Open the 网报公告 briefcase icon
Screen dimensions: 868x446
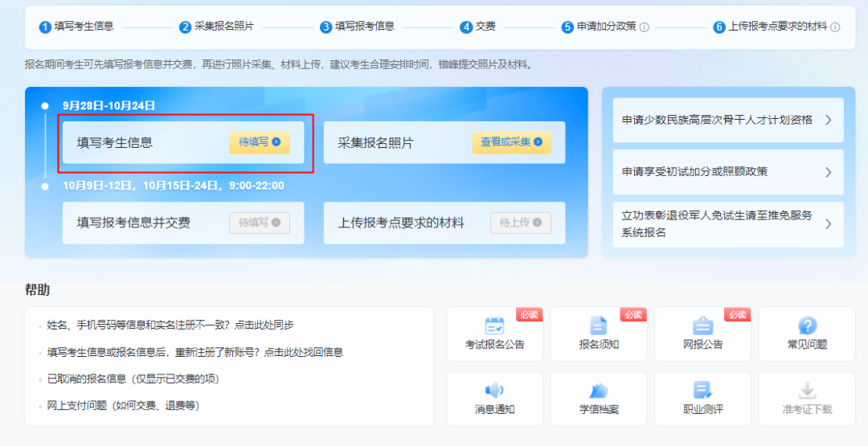(702, 325)
